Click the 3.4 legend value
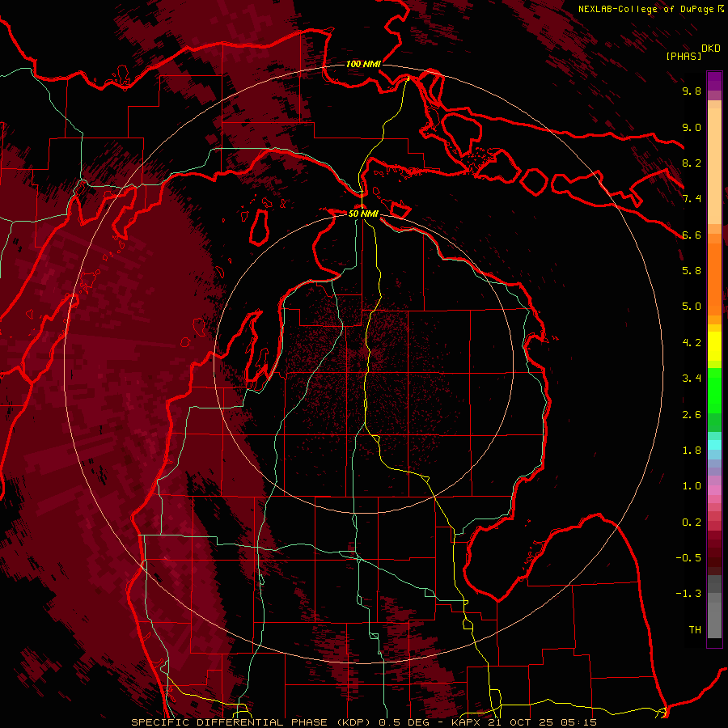Image resolution: width=728 pixels, height=728 pixels. click(x=692, y=379)
